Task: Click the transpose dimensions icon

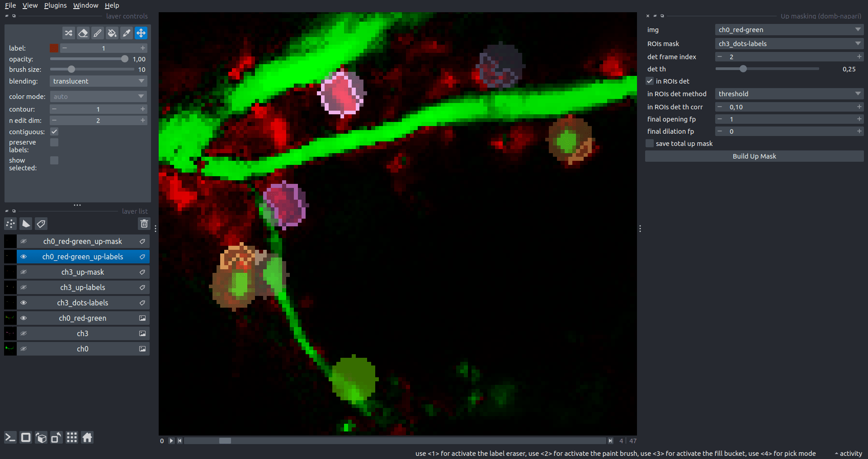Action: [57, 437]
